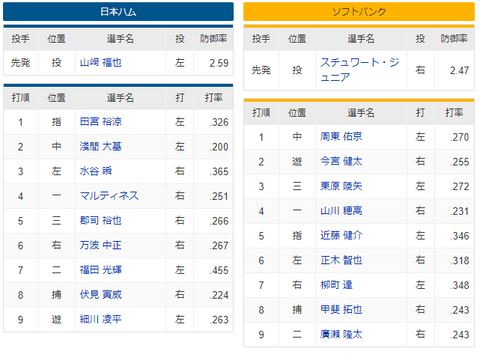
Task: Click position 指 in 田宮 裕涼 row
Action: [56, 122]
